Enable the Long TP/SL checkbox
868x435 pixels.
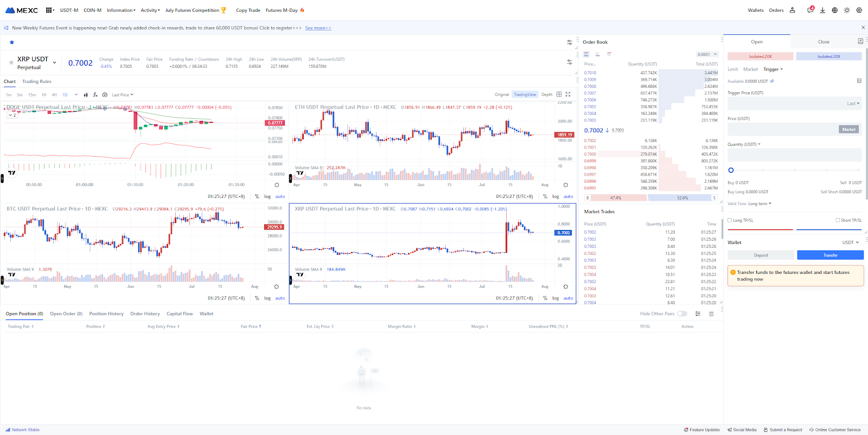coord(730,220)
